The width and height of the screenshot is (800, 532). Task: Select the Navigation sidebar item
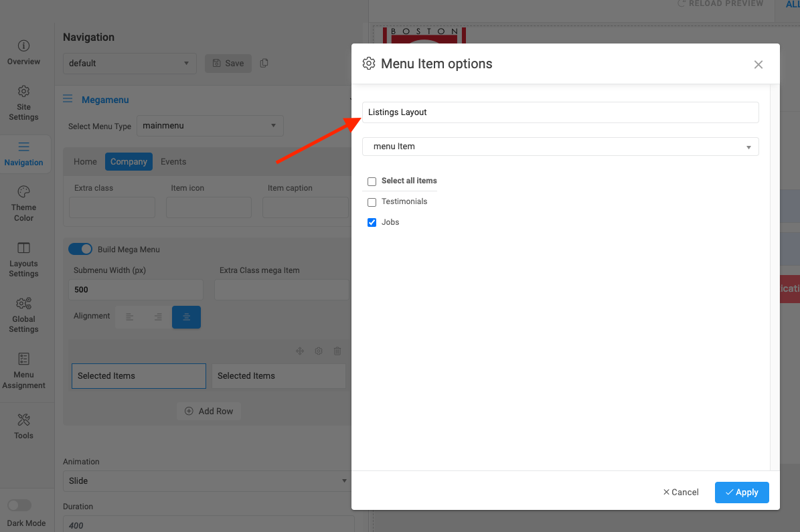[23, 154]
